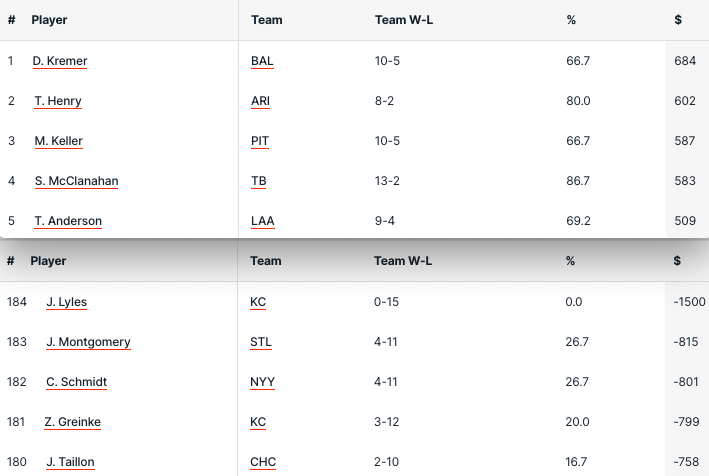Click the PIT team link
709x476 pixels.
pyautogui.click(x=260, y=141)
